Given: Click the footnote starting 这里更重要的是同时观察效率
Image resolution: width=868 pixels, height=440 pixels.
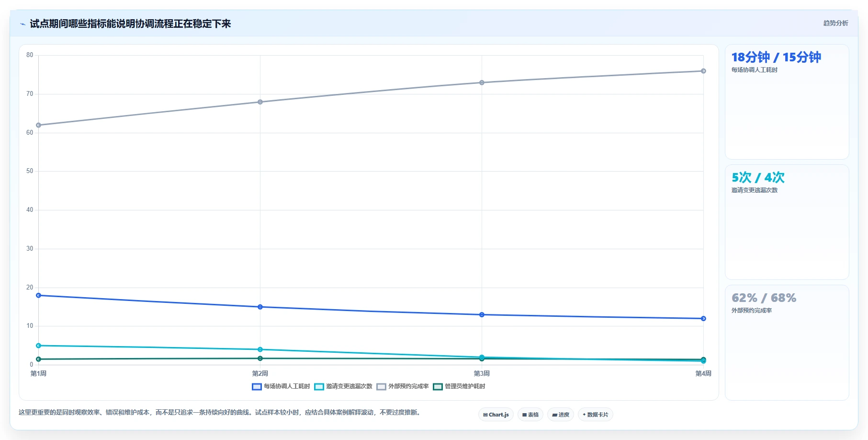Looking at the screenshot, I should click(220, 412).
